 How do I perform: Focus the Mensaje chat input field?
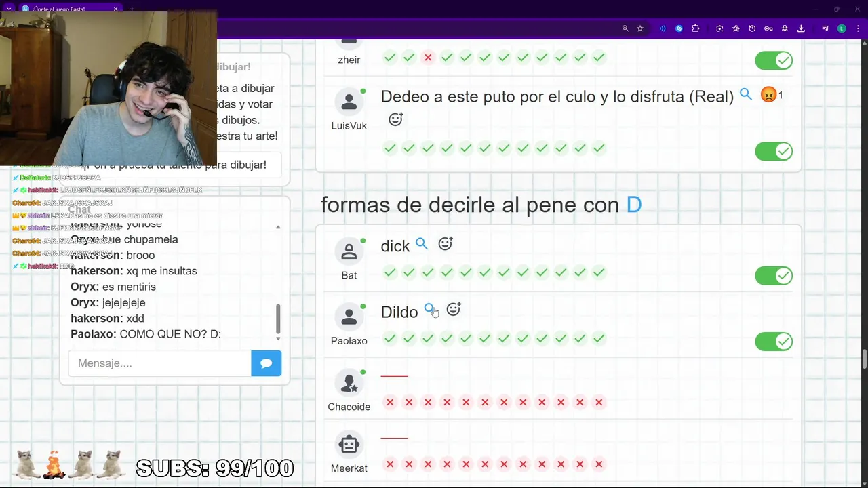(160, 363)
